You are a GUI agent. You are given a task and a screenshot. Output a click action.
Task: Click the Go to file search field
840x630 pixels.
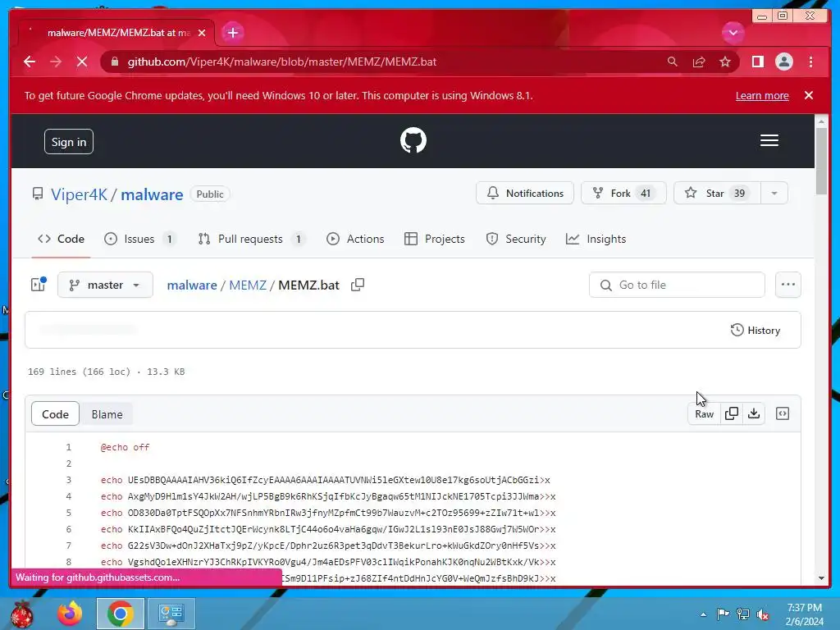coord(677,285)
